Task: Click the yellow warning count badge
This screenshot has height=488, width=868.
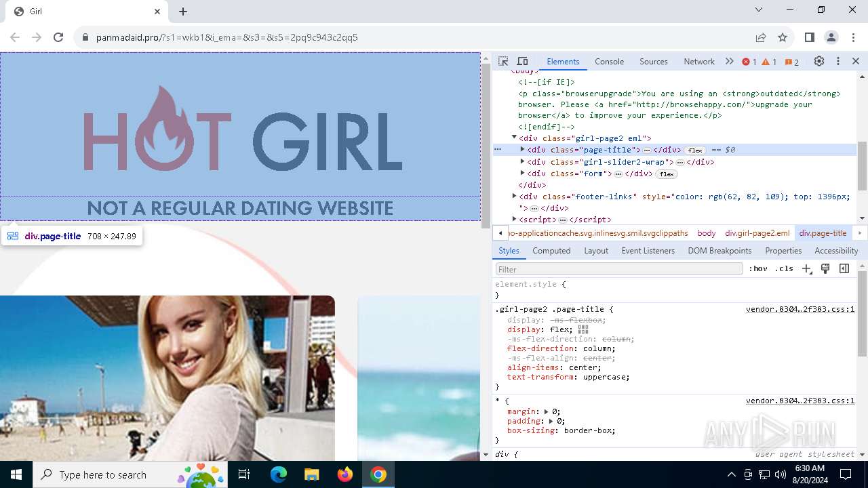Action: 769,62
